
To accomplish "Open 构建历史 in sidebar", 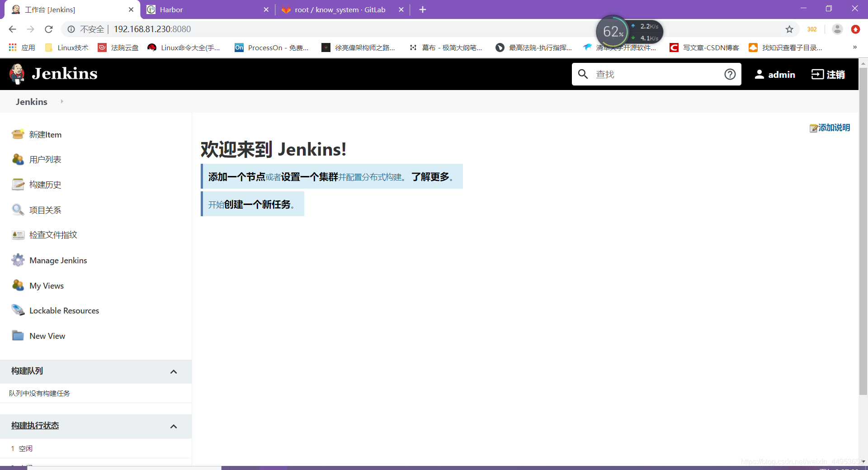I will pos(45,185).
